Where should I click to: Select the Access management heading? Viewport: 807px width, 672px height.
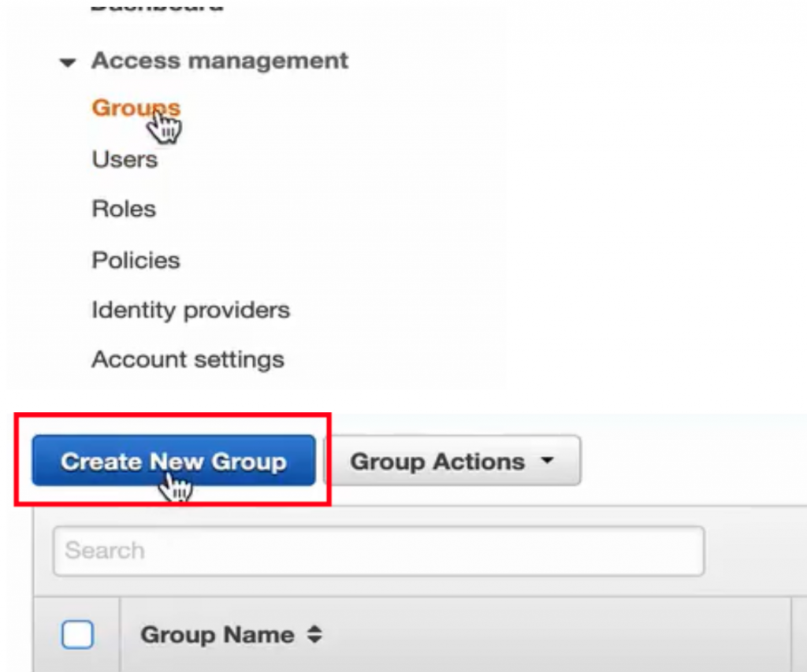point(220,60)
